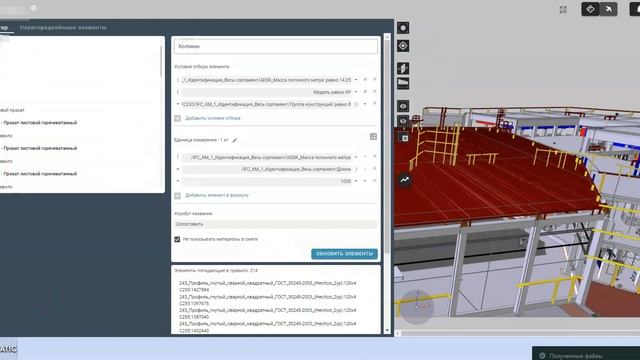This screenshot has height=360, width=640.
Task: Click the target/focus view icon
Action: pos(403,46)
